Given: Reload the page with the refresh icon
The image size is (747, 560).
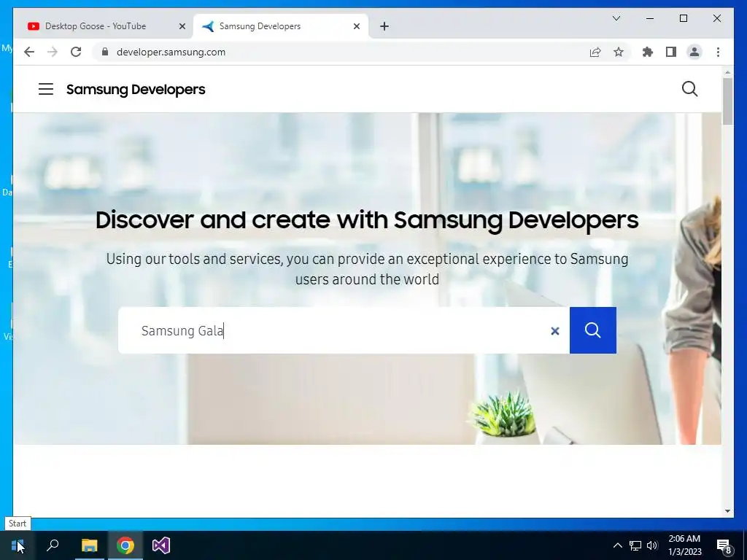Looking at the screenshot, I should tap(76, 52).
